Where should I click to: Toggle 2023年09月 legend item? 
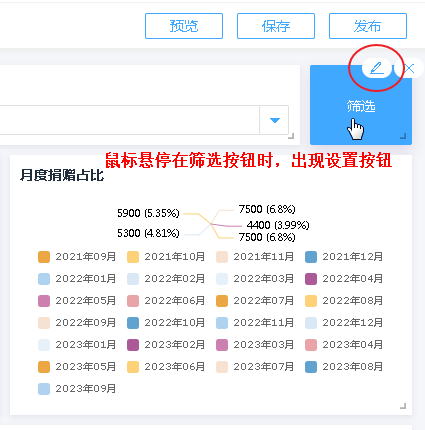point(77,389)
